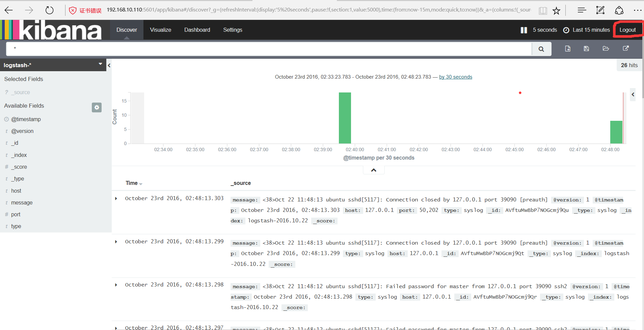
Task: Collapse the histogram chevron up
Action: [x=374, y=170]
